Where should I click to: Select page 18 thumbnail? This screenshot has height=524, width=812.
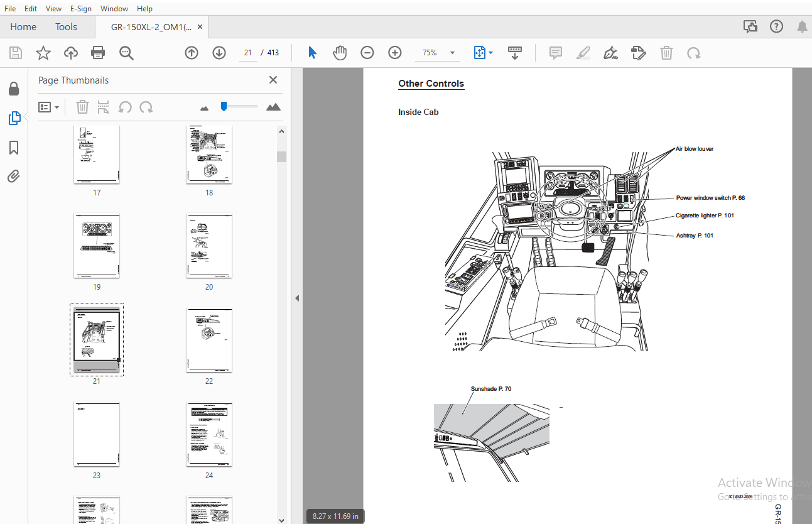click(209, 155)
